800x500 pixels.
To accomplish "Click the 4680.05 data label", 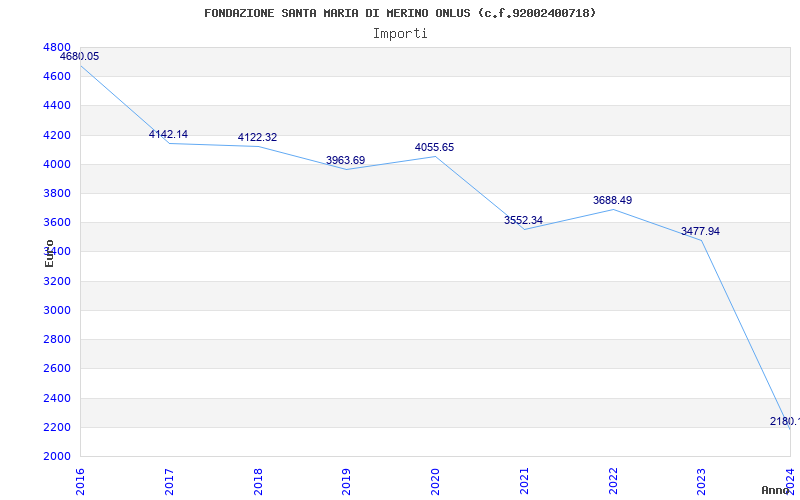I will [x=80, y=57].
